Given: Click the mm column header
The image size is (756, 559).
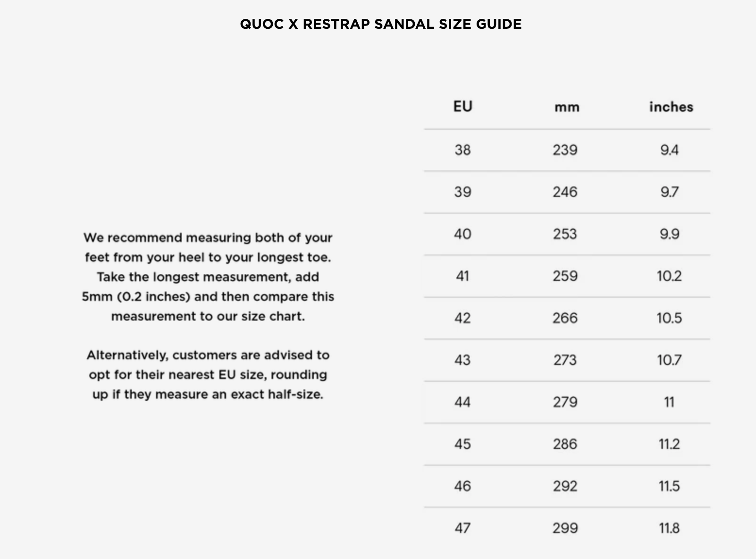Looking at the screenshot, I should pos(567,107).
